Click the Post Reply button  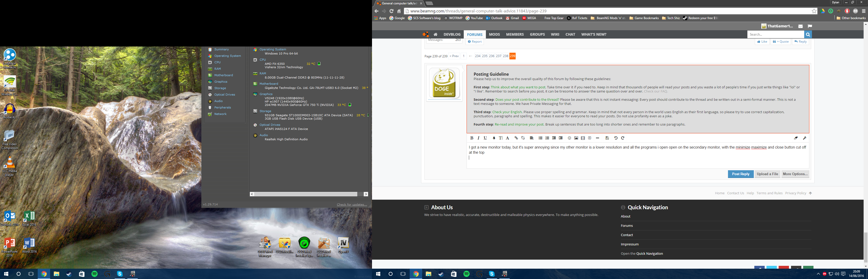coord(740,174)
